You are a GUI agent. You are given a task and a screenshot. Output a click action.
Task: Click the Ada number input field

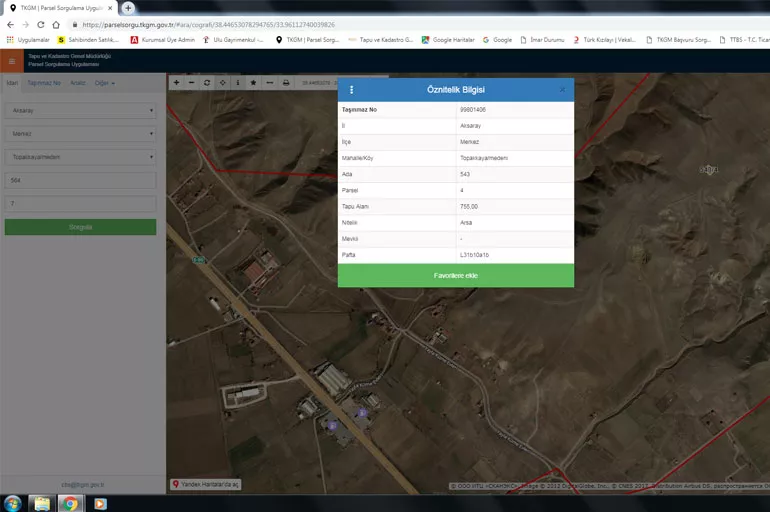coord(80,181)
